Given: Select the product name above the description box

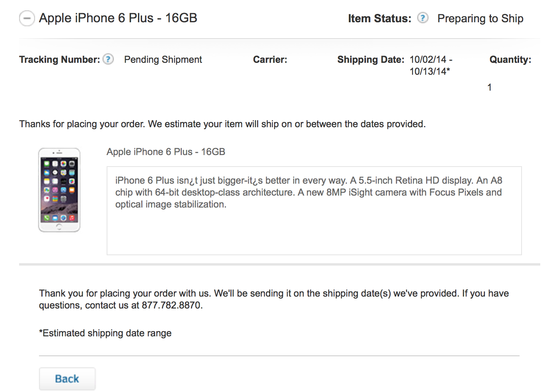Looking at the screenshot, I should pyautogui.click(x=166, y=152).
